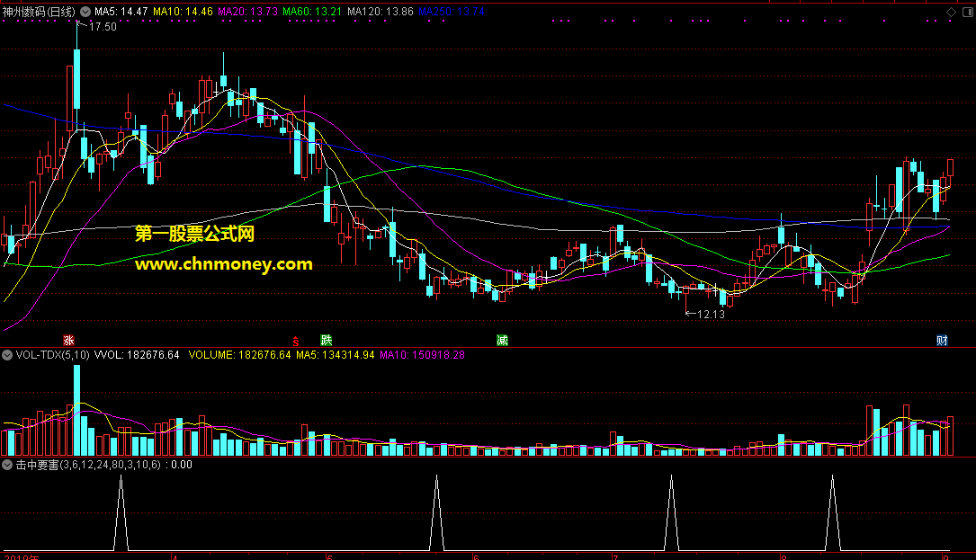This screenshot has height=560, width=976.
Task: Click the 12.13 low price label
Action: (x=711, y=315)
